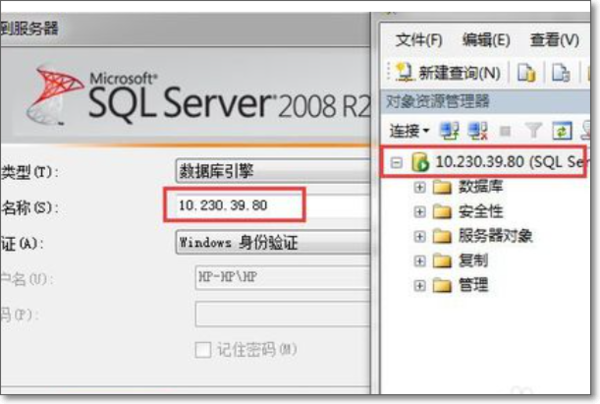
Task: Open the 查看(V) menu
Action: (554, 40)
